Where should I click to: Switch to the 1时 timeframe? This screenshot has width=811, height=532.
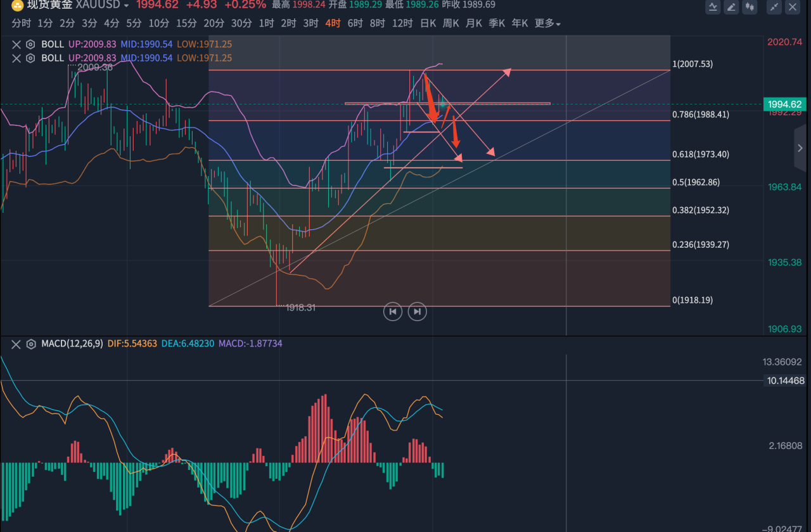[266, 23]
